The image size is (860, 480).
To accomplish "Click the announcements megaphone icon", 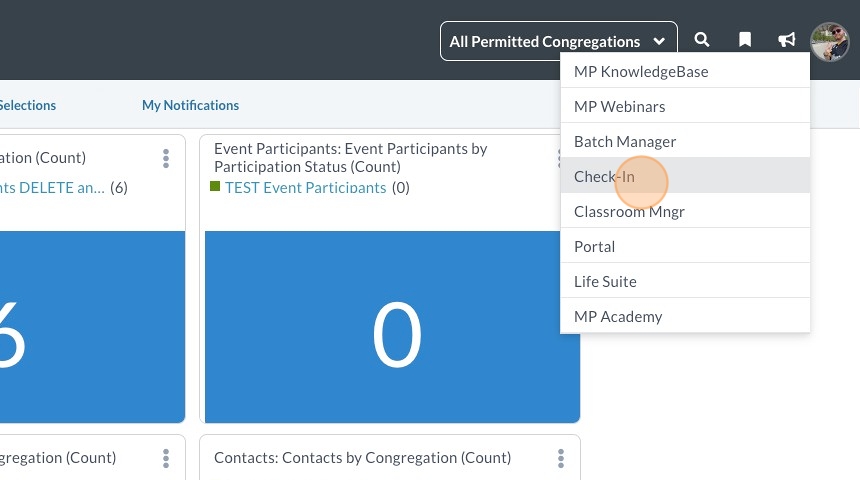I will [x=787, y=40].
